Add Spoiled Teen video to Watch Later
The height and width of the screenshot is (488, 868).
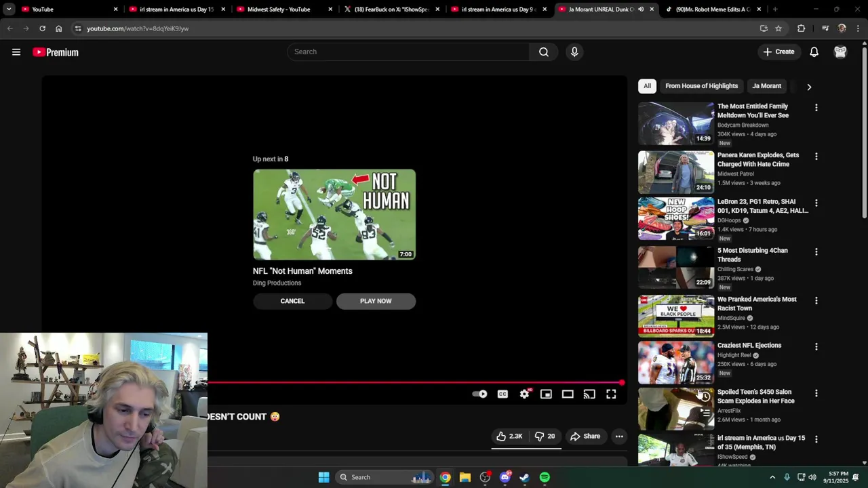(x=705, y=397)
